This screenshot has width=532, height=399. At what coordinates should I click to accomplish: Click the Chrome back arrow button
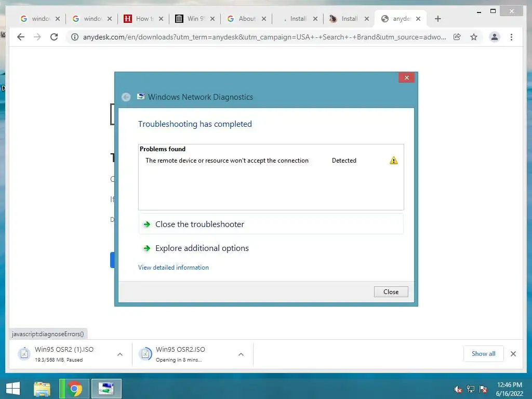(21, 37)
